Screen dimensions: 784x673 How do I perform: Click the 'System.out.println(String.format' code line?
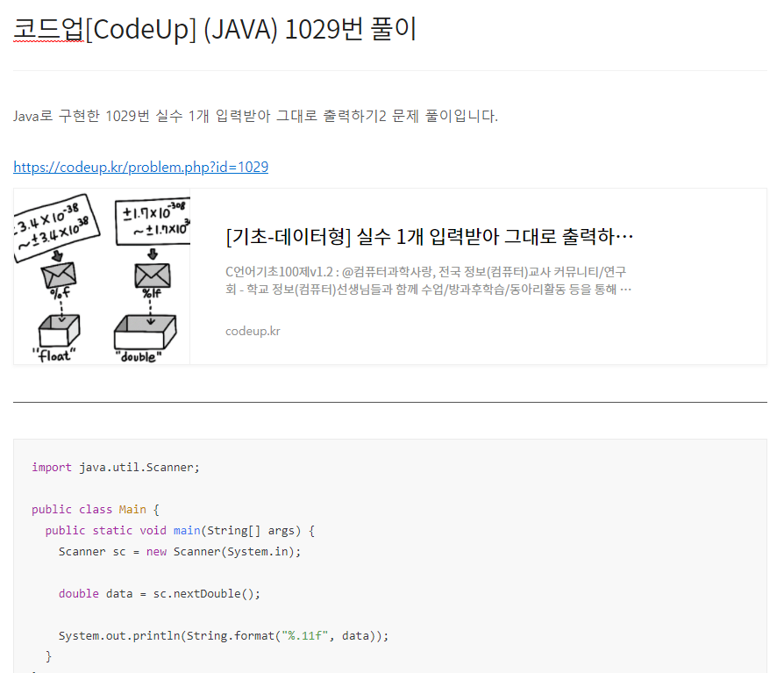point(224,635)
